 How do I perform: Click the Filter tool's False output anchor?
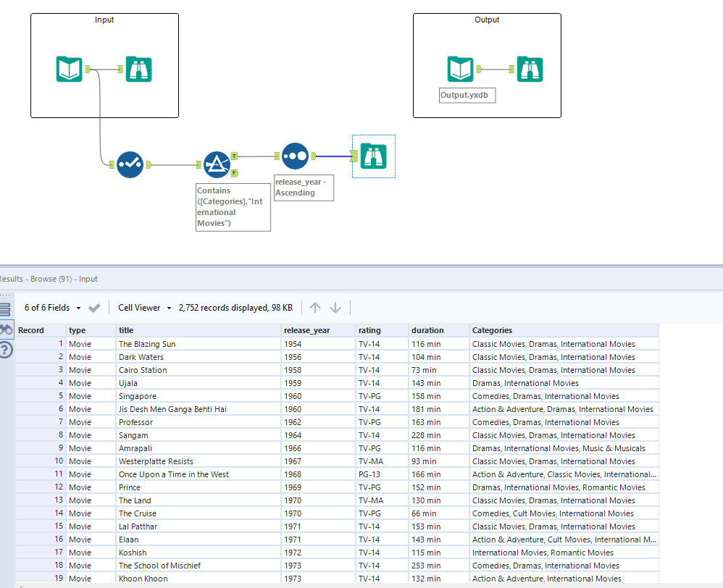pos(235,173)
